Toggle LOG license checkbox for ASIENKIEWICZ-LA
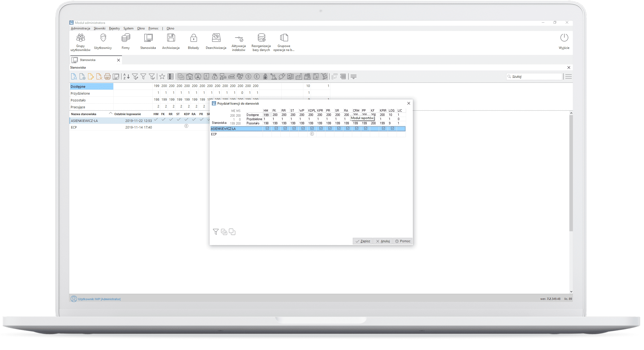Viewport: 644px width, 350px height. 392,128
